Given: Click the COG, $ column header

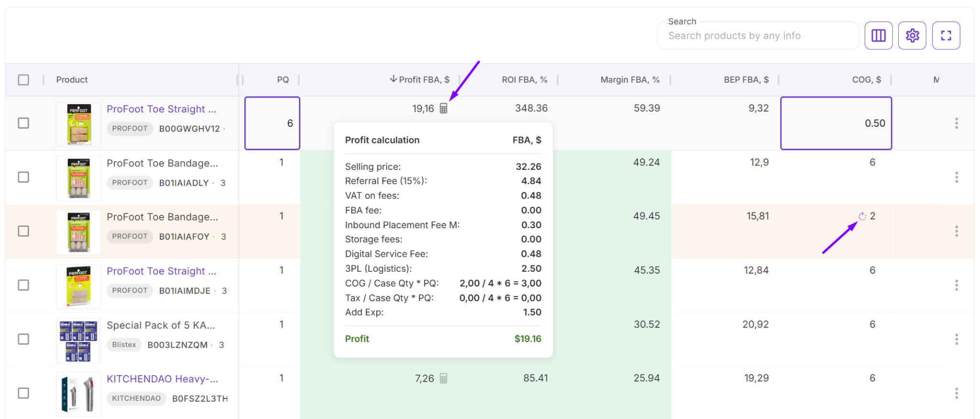Looking at the screenshot, I should [x=866, y=80].
